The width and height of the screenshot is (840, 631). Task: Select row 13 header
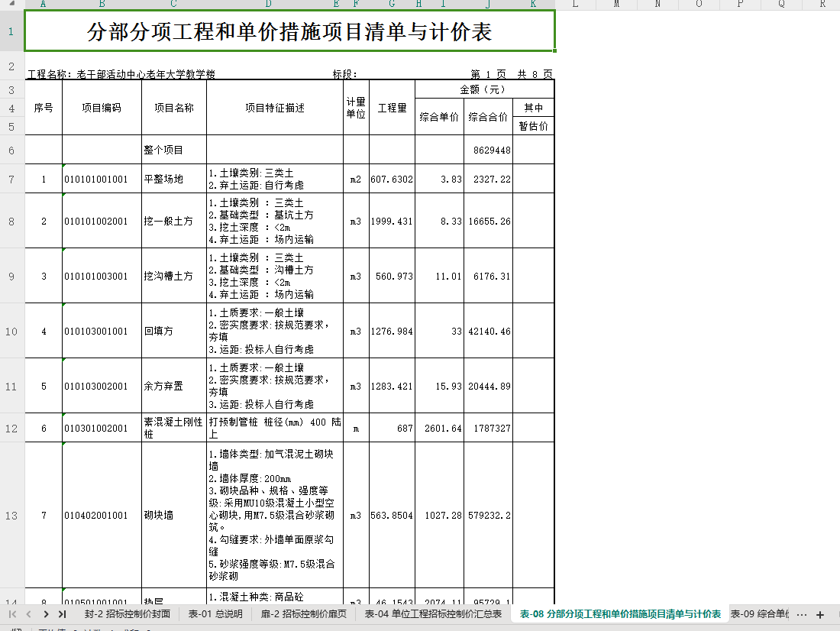tap(11, 515)
